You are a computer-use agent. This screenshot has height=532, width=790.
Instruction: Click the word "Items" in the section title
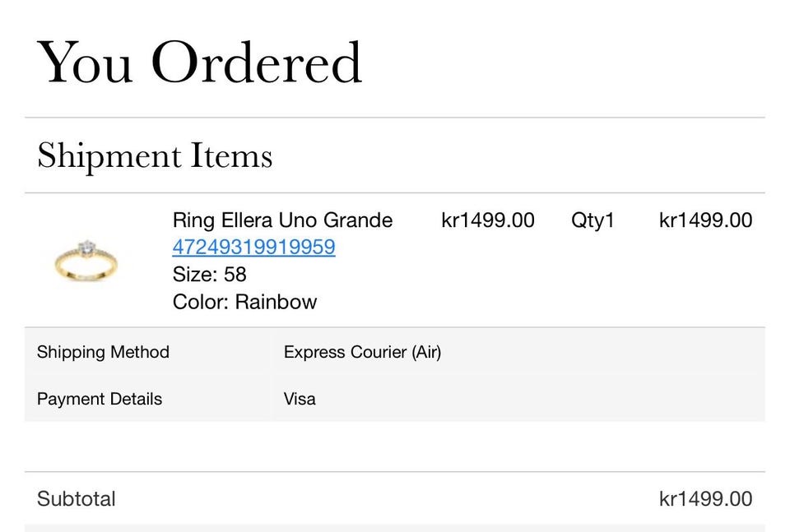(x=231, y=155)
